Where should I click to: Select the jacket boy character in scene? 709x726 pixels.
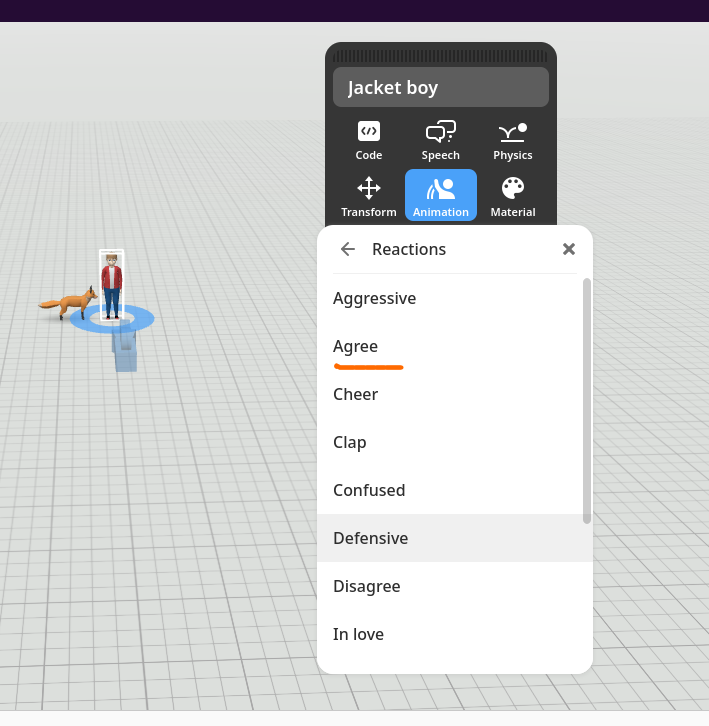(112, 286)
